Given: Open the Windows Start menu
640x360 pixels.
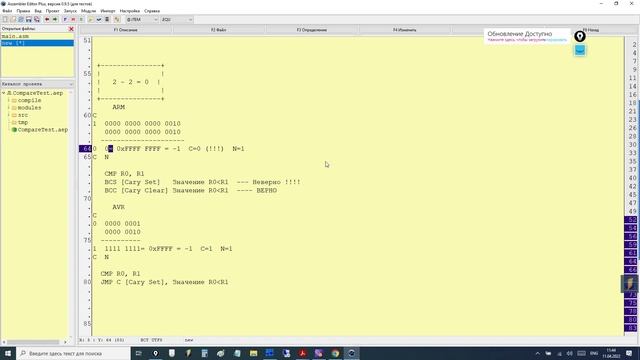Looking at the screenshot, I should pyautogui.click(x=8, y=353).
